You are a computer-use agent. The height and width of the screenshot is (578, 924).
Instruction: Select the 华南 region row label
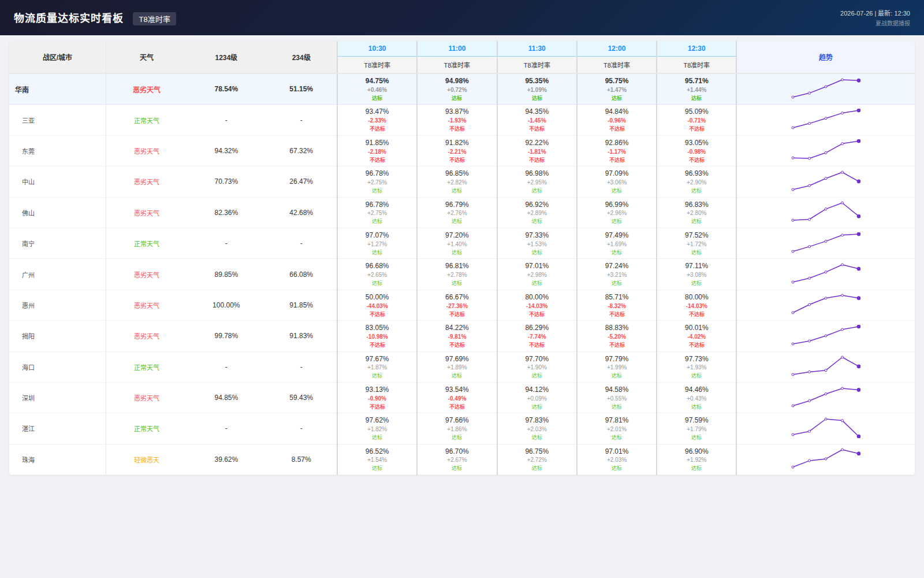[22, 90]
